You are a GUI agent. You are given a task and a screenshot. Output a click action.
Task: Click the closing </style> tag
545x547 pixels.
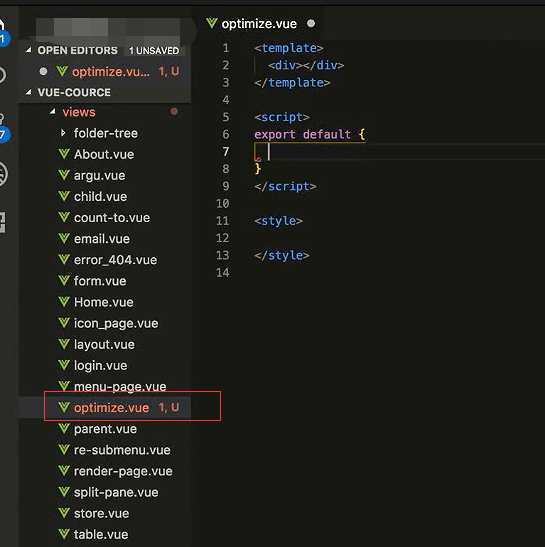tap(282, 255)
